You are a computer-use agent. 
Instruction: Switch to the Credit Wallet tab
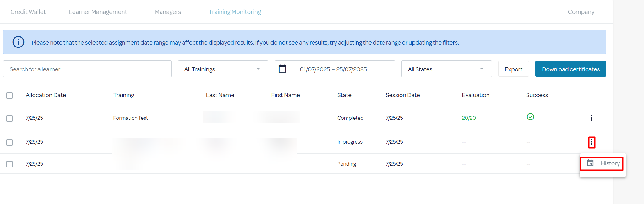coord(28,12)
